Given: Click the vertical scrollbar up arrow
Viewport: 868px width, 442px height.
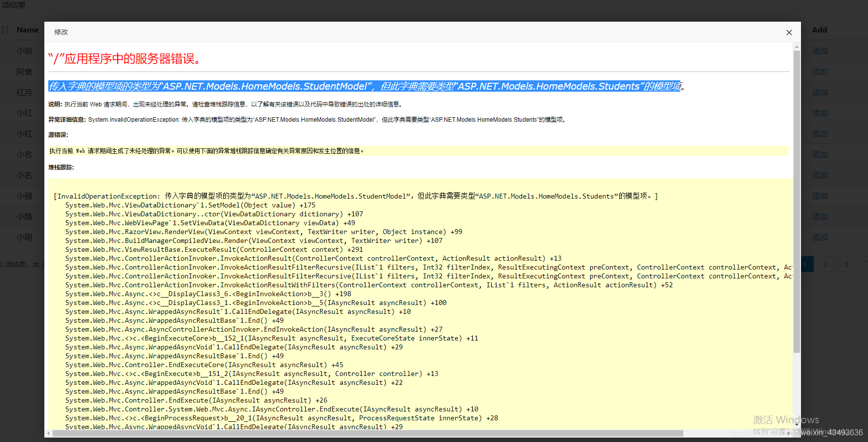Looking at the screenshot, I should (x=797, y=47).
